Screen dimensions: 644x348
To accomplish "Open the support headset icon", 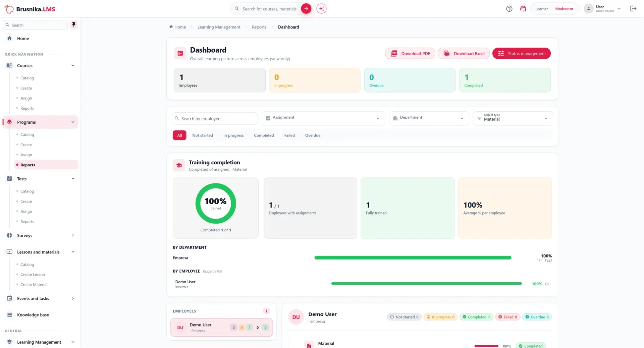I will [523, 9].
